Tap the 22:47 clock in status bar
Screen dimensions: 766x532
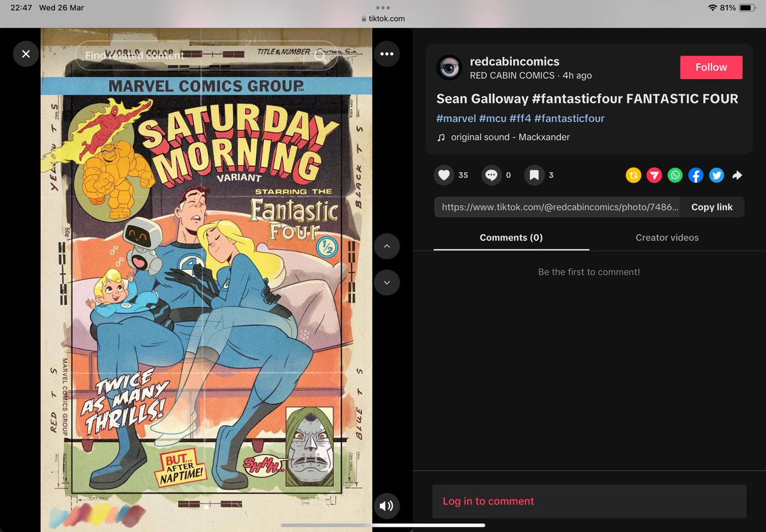tap(21, 8)
